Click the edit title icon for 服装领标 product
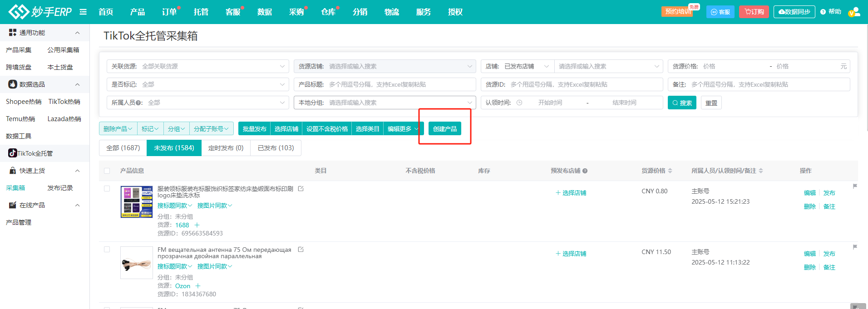The width and height of the screenshot is (868, 309). point(301,189)
